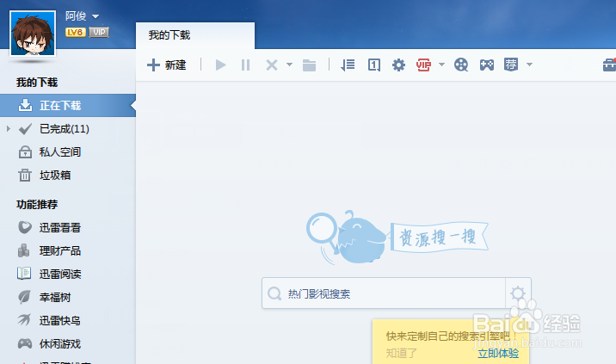
Task: Click the sort order toolbar icon
Action: pos(348,65)
